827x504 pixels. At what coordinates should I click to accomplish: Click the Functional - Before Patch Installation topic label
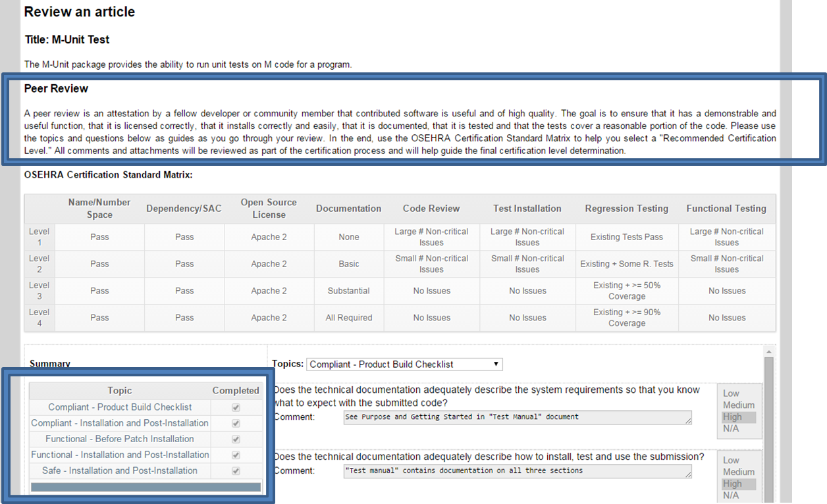coord(120,439)
